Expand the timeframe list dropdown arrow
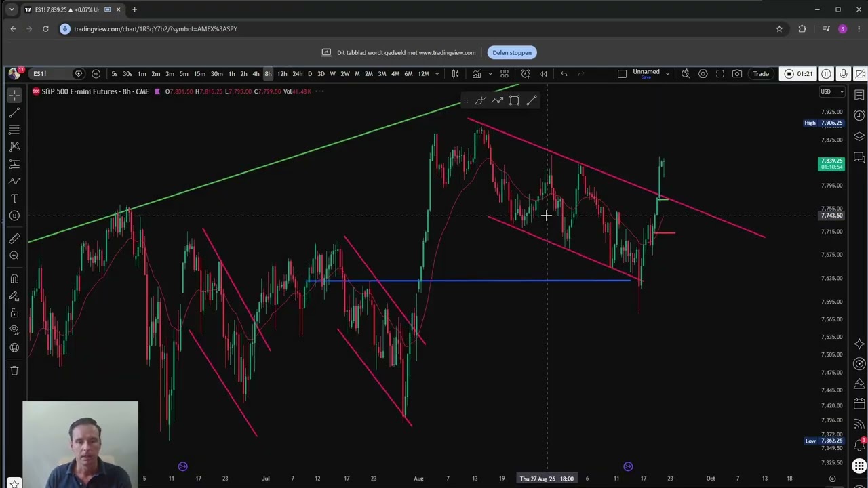The width and height of the screenshot is (868, 488). tap(437, 74)
